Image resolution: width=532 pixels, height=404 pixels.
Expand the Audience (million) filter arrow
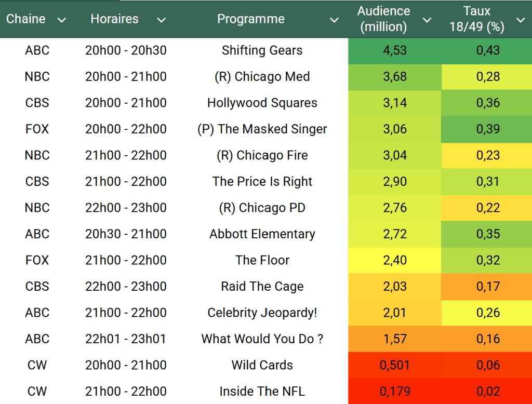click(x=427, y=20)
